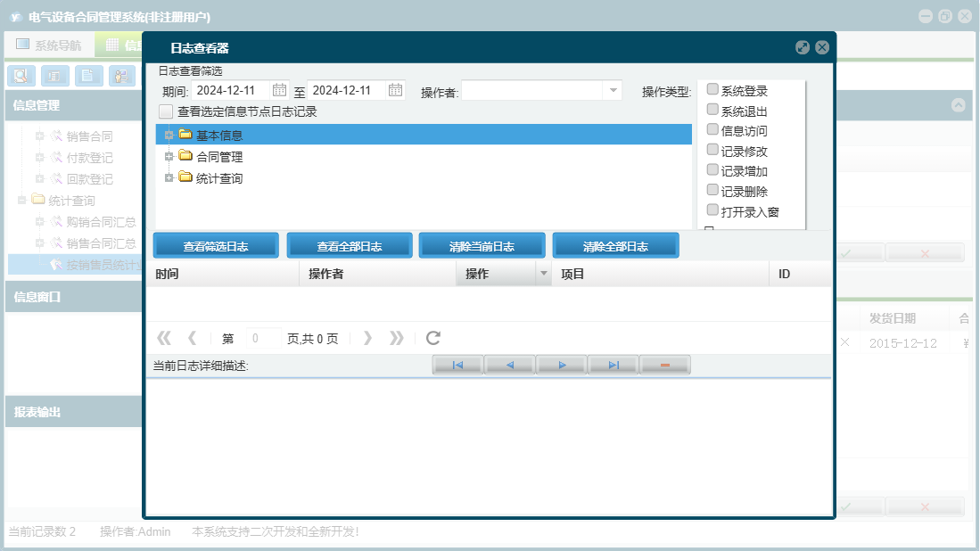The image size is (980, 551).
Task: Click fourth toolbar icon in main window
Action: click(122, 76)
